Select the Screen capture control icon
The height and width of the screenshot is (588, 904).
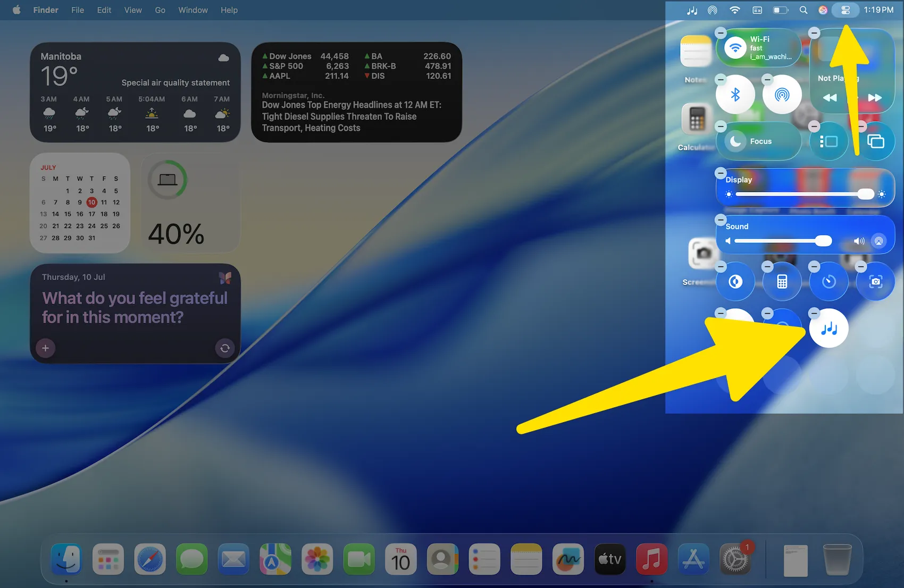coord(875,281)
